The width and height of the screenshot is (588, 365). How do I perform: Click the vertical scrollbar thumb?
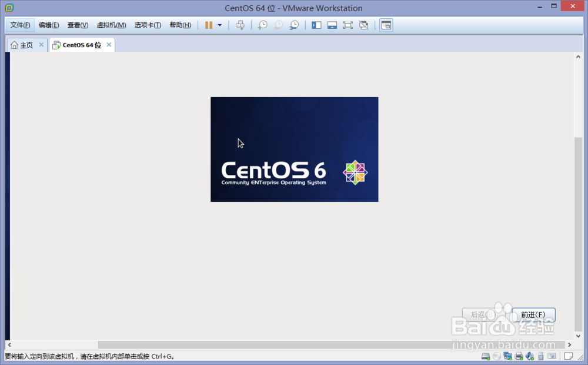click(x=578, y=234)
